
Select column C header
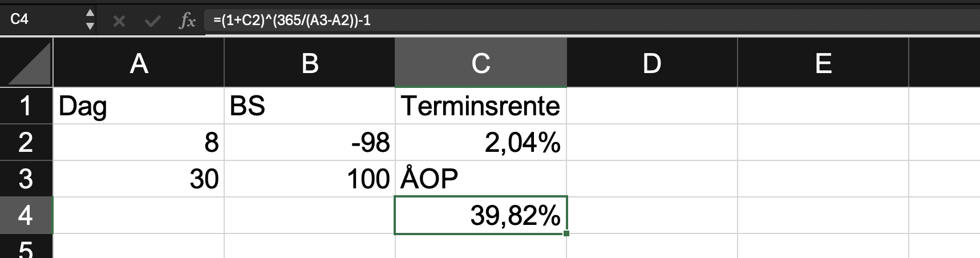[x=481, y=63]
